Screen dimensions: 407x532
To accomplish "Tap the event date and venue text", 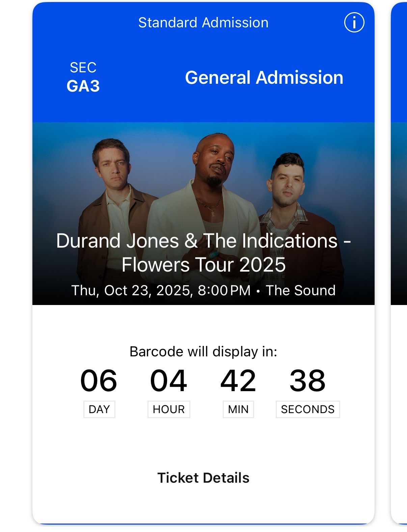I will (x=203, y=290).
